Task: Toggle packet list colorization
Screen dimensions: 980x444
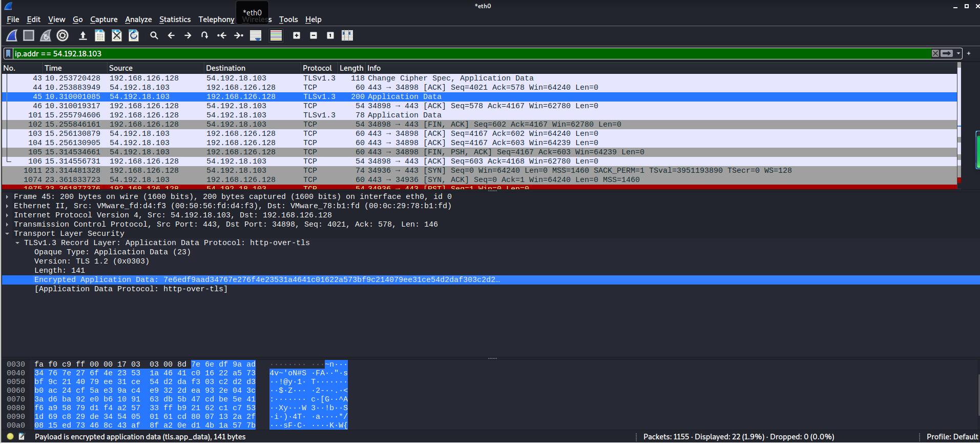Action: 276,35
